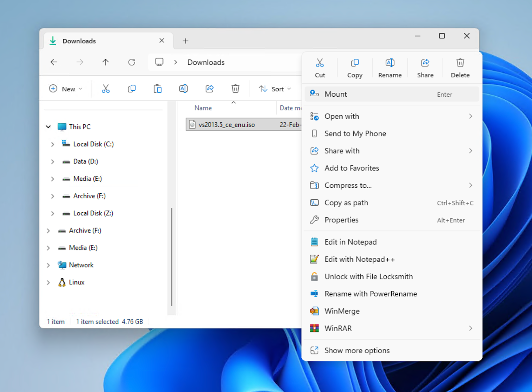Collapse the This PC tree node
Viewport: 532px width, 392px height.
click(x=48, y=127)
